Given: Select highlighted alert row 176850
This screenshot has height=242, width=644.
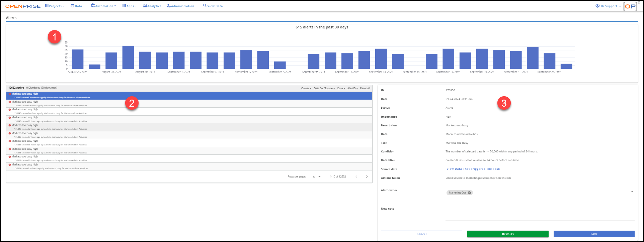Looking at the screenshot, I should click(189, 96).
